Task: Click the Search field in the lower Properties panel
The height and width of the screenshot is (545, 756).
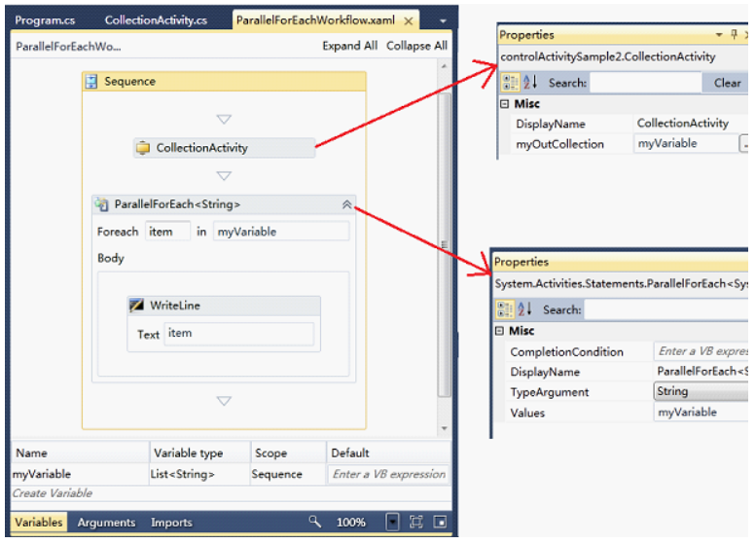Action: 666,309
